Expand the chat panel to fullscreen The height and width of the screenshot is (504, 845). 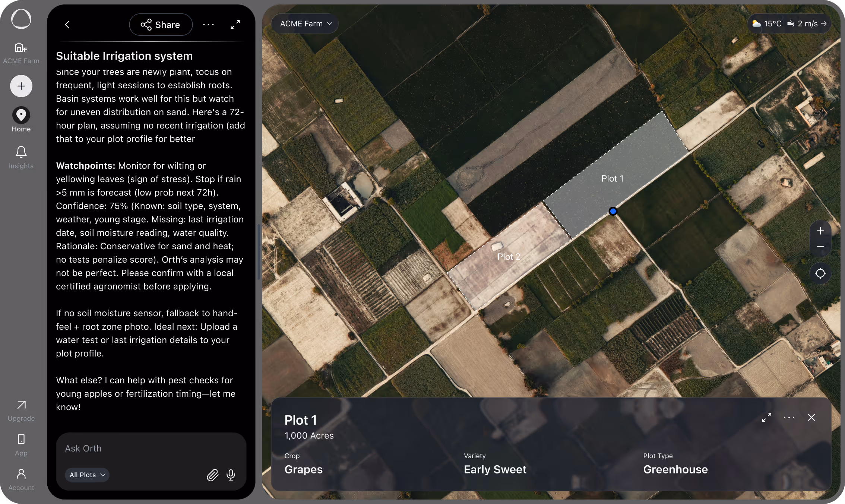(235, 25)
